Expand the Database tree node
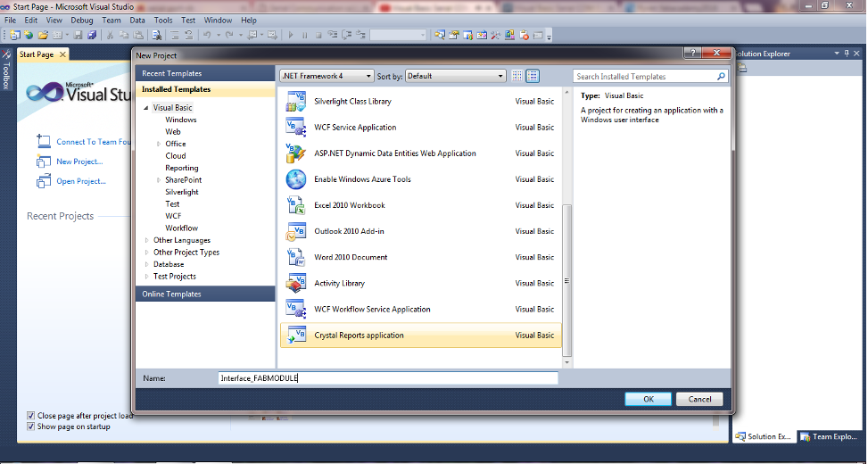This screenshot has width=868, height=464. coord(146,264)
